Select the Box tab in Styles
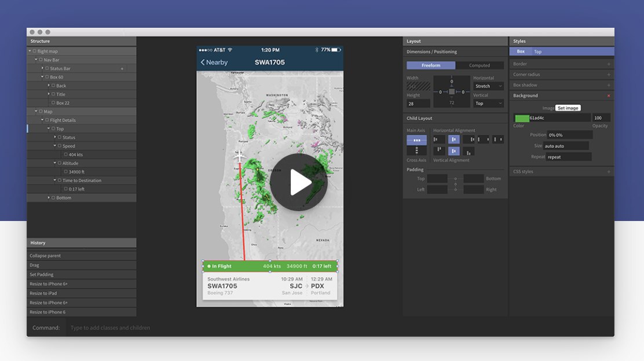This screenshot has height=361, width=644. pyautogui.click(x=521, y=51)
